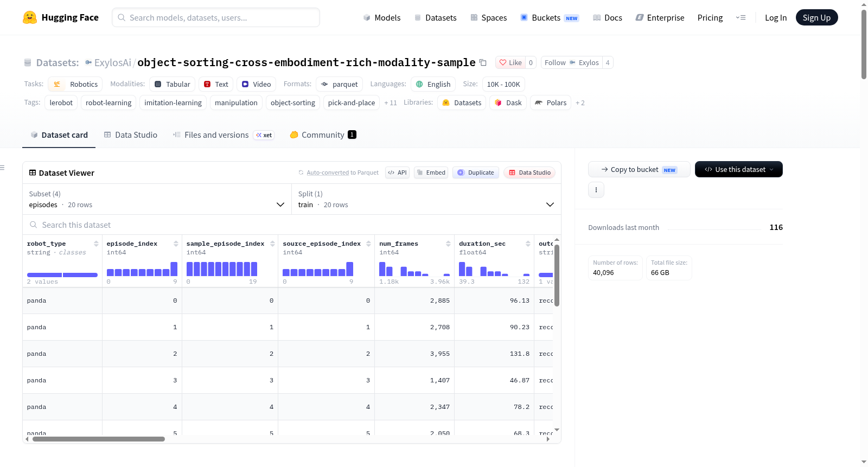Click the Embed button

point(432,172)
